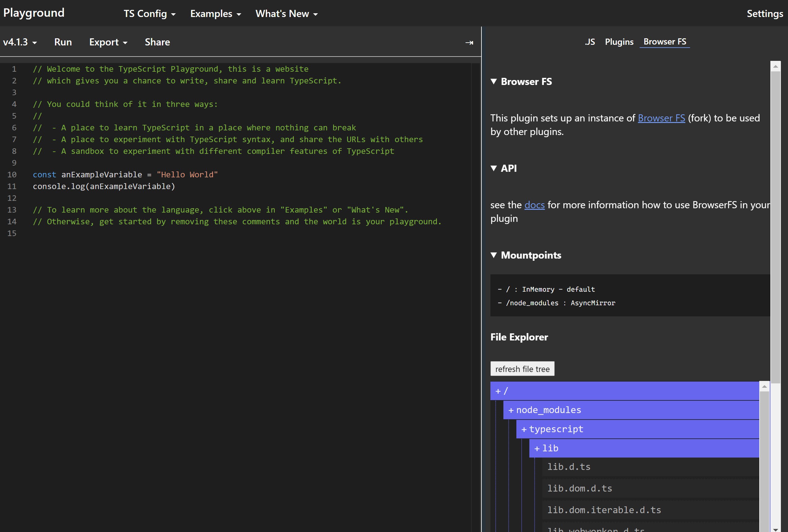Select the lib.d.ts file
788x532 pixels.
650,467
